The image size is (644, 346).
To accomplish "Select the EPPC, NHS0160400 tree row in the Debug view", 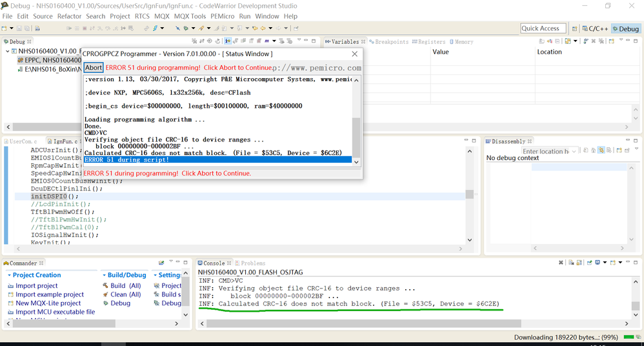I will click(x=49, y=60).
